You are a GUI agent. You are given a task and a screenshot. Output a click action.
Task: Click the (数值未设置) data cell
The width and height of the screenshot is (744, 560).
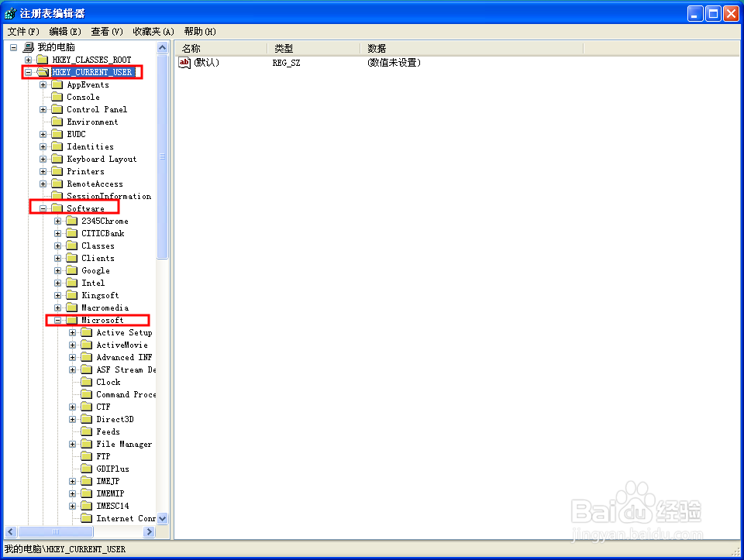pyautogui.click(x=394, y=63)
